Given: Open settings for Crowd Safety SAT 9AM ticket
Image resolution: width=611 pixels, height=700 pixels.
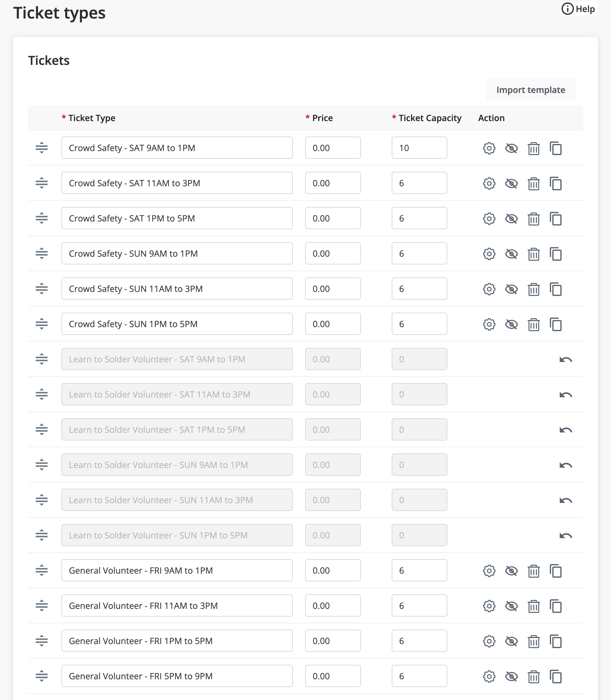Looking at the screenshot, I should click(x=489, y=148).
